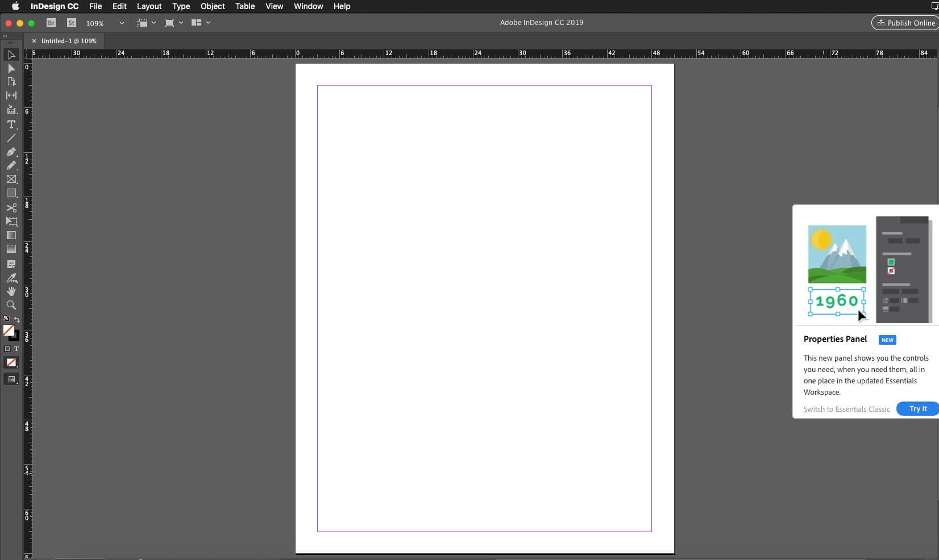Expand the Arrange Documents dropdown arrow
This screenshot has width=939, height=560.
point(208,23)
